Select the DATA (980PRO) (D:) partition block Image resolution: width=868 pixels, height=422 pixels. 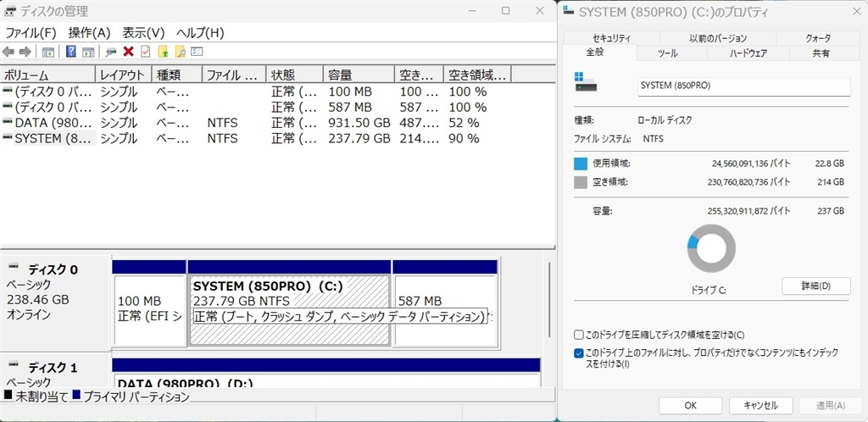point(326,374)
